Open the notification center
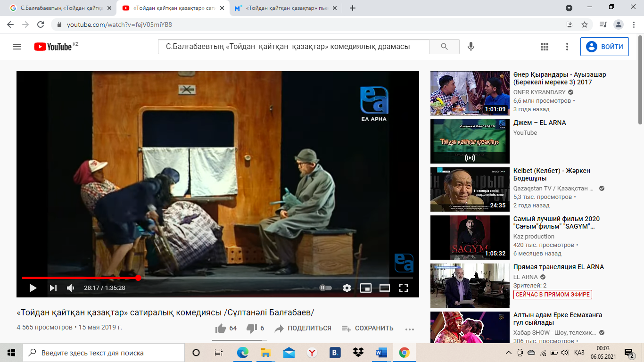Image resolution: width=644 pixels, height=362 pixels. pos(629,353)
